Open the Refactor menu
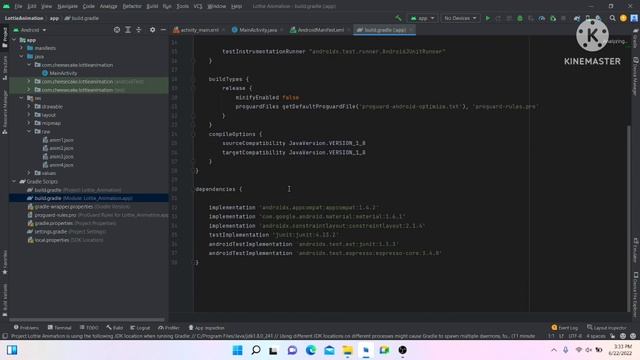640x360 pixels. point(132,6)
